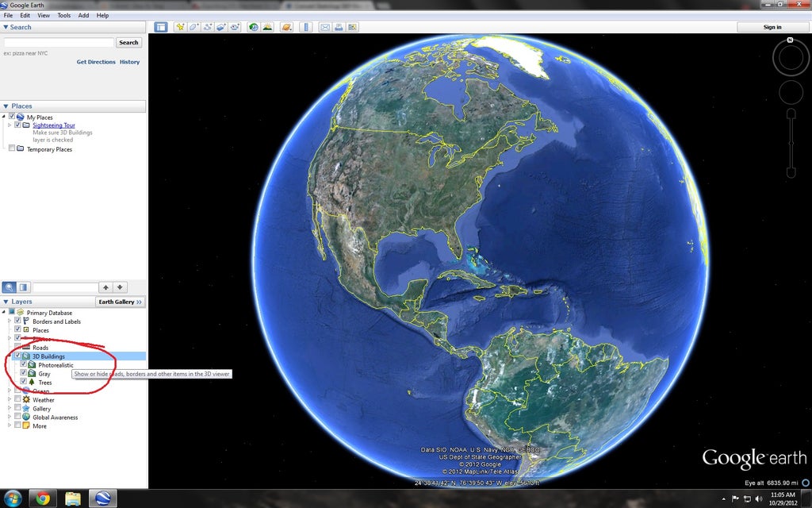The width and height of the screenshot is (812, 508).
Task: Switch planets with the Saturn icon
Action: pyautogui.click(x=286, y=27)
